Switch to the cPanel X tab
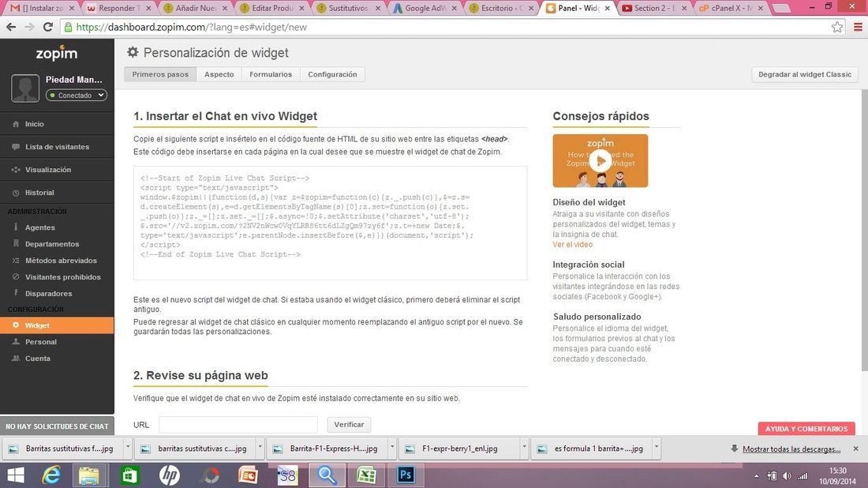This screenshot has height=488, width=868. coord(731,9)
